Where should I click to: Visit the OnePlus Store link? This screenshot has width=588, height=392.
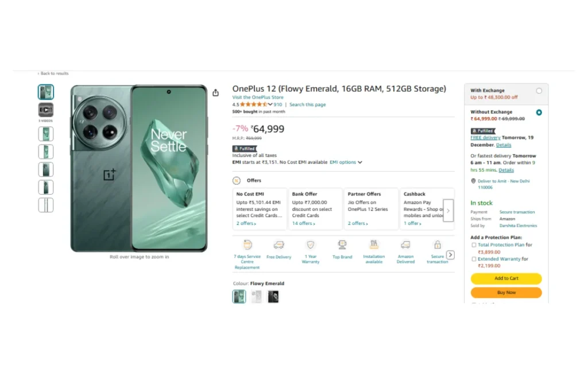click(258, 98)
